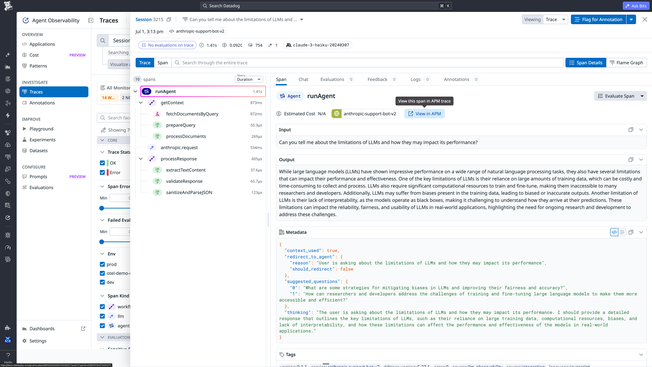
Task: Switch Metadata to code view icon
Action: (614, 232)
